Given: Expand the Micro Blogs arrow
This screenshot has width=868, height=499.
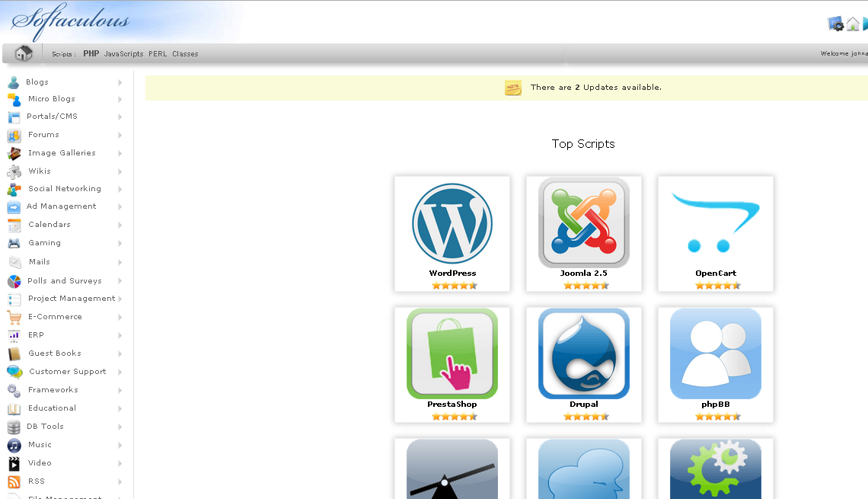Looking at the screenshot, I should pyautogui.click(x=120, y=100).
